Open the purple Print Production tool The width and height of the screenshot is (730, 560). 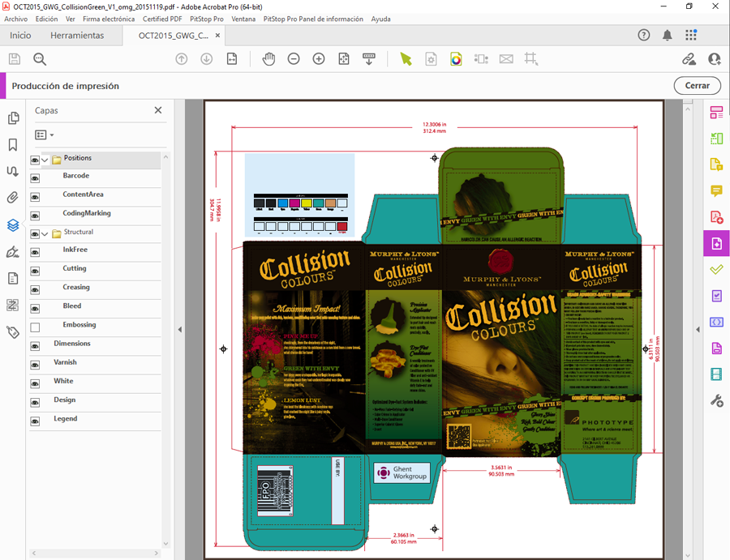[716, 243]
